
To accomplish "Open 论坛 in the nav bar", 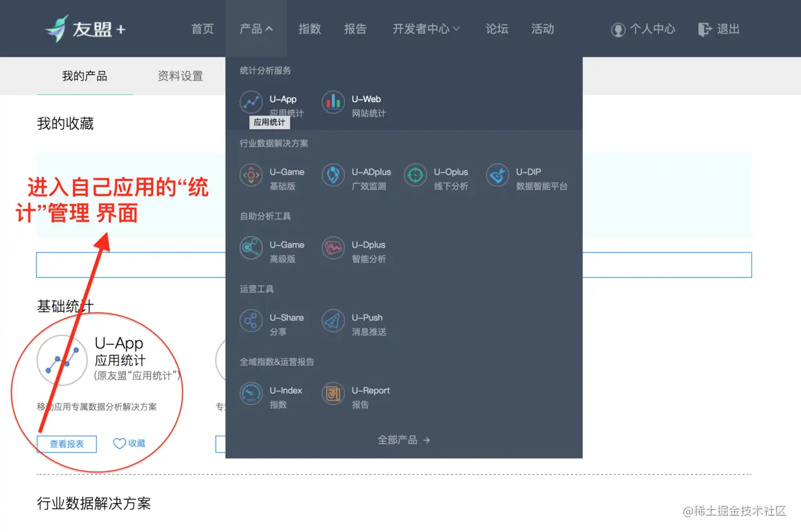I will tap(497, 28).
